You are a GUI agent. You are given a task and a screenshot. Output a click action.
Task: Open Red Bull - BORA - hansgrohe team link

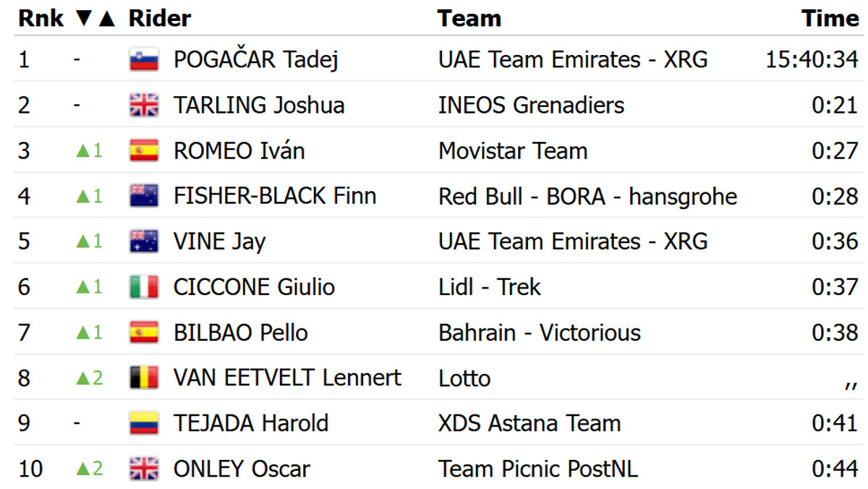pyautogui.click(x=587, y=196)
